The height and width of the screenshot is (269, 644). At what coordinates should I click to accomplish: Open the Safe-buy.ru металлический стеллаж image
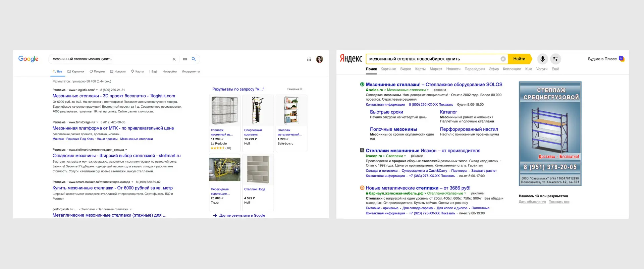coord(291,110)
